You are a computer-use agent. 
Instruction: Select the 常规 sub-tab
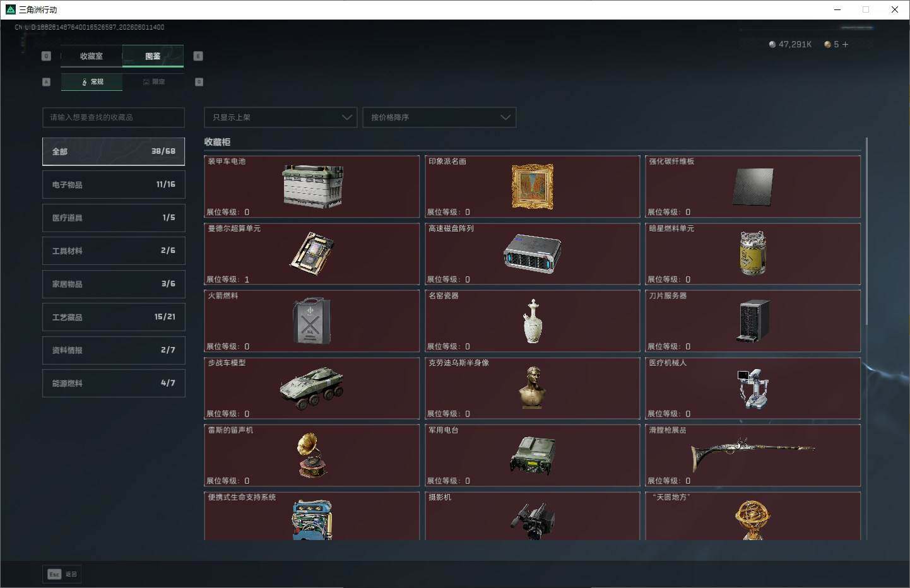click(92, 82)
